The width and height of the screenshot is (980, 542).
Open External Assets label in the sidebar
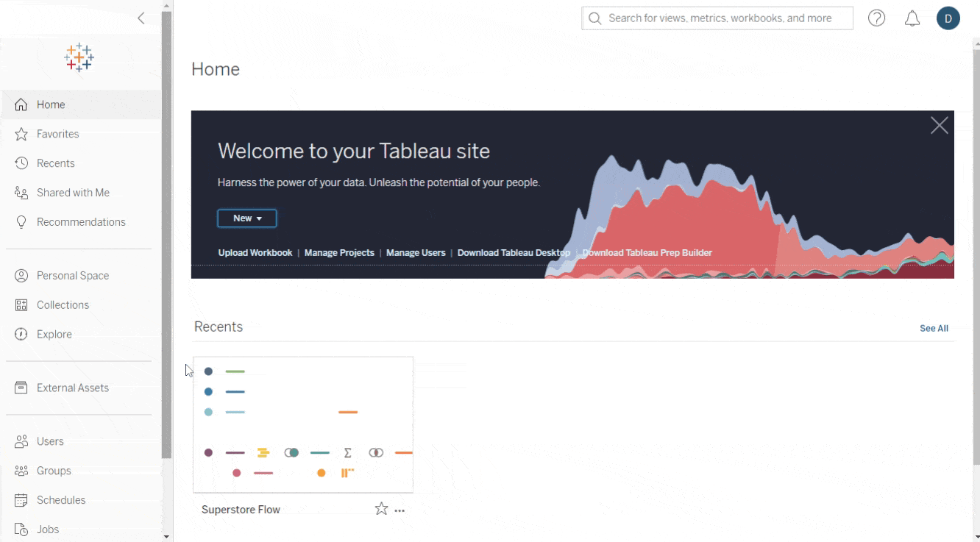(x=73, y=388)
